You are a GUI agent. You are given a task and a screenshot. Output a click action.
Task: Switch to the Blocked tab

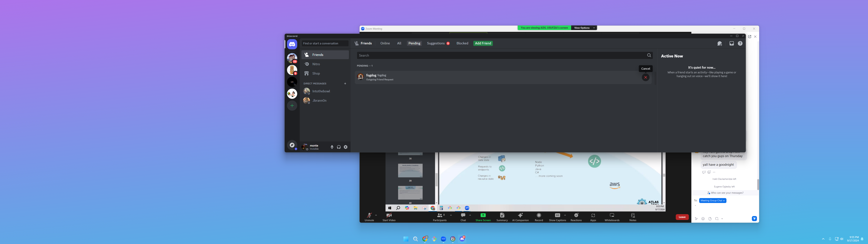[x=462, y=43]
